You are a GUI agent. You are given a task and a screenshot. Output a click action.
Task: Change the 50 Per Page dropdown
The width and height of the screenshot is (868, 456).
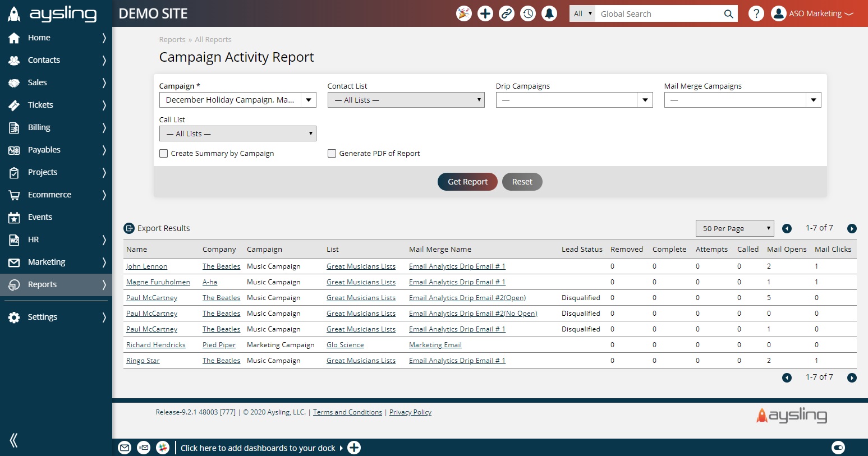pos(734,228)
